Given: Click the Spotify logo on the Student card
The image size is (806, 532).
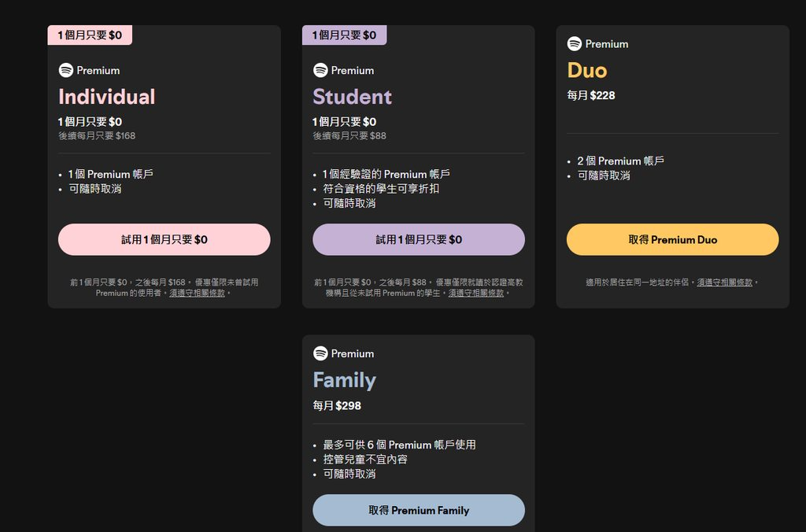Looking at the screenshot, I should [320, 70].
